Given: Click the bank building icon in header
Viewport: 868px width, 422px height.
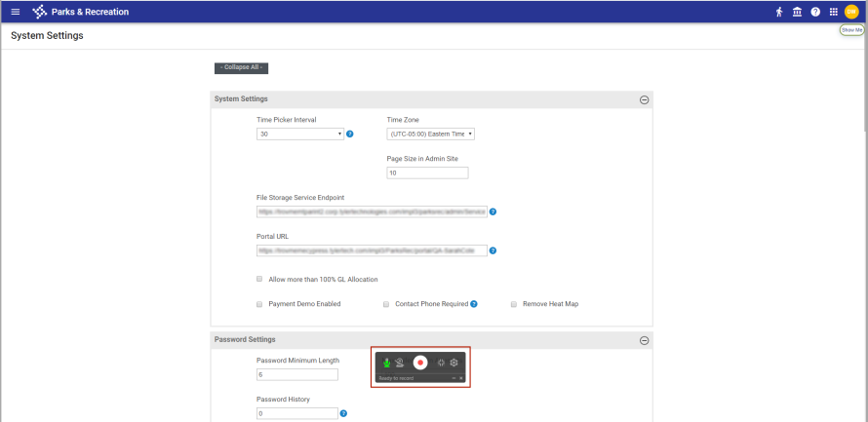Looking at the screenshot, I should point(797,12).
